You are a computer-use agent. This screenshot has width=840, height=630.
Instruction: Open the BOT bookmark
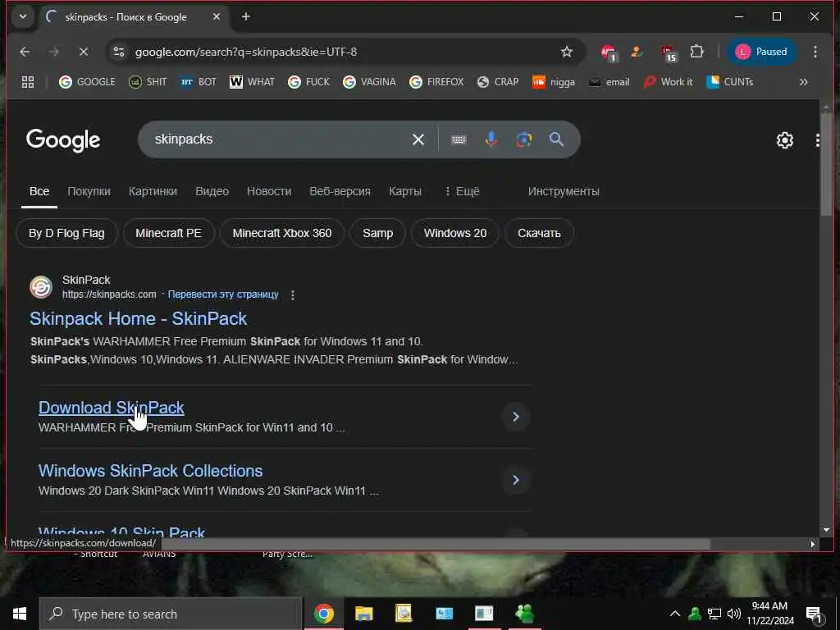[x=199, y=82]
